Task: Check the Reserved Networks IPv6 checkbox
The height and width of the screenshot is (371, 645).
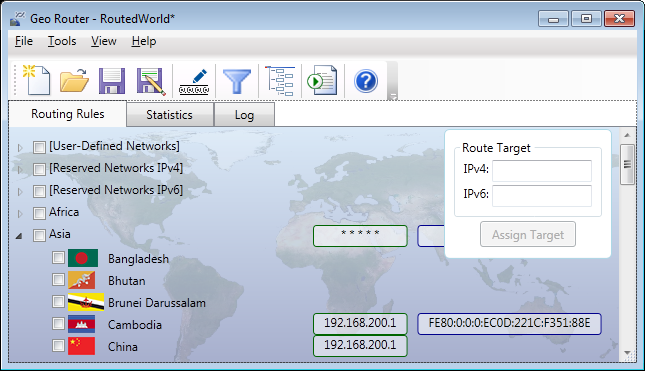Action: coord(39,191)
